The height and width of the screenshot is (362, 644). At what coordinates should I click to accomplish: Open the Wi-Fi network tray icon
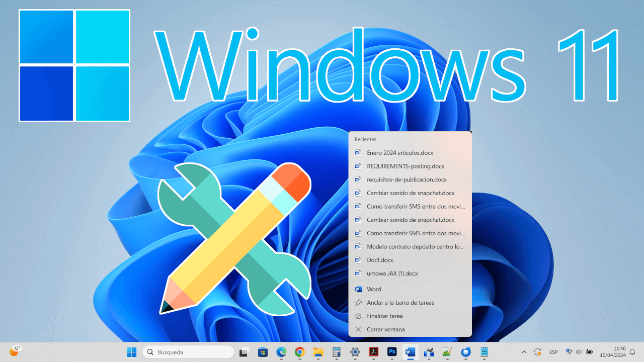569,352
